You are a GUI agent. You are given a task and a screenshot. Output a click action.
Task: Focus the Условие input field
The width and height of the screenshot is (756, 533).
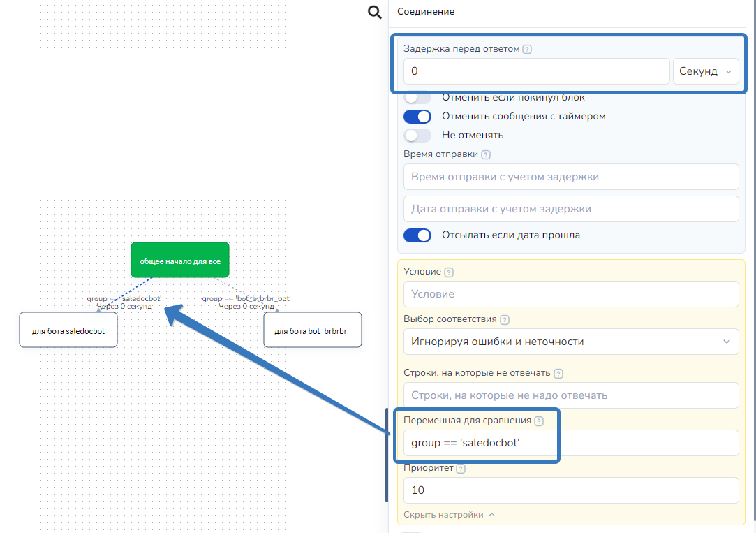pos(570,294)
